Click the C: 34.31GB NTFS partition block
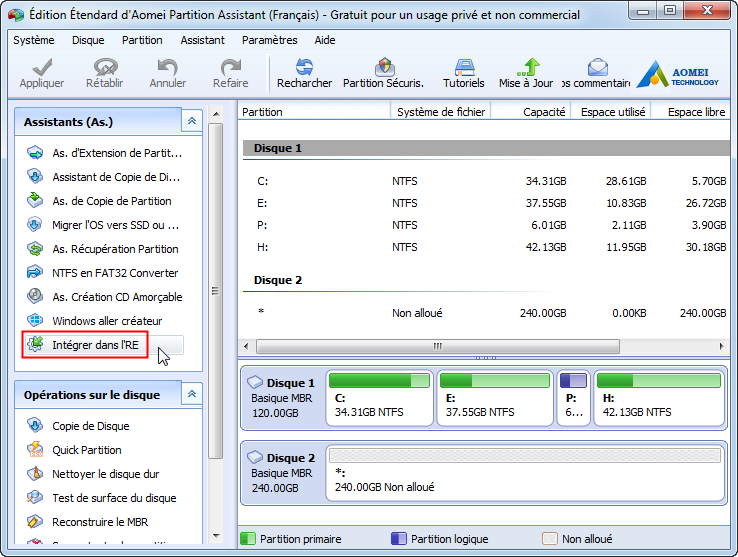This screenshot has width=738, height=557. pos(379,398)
